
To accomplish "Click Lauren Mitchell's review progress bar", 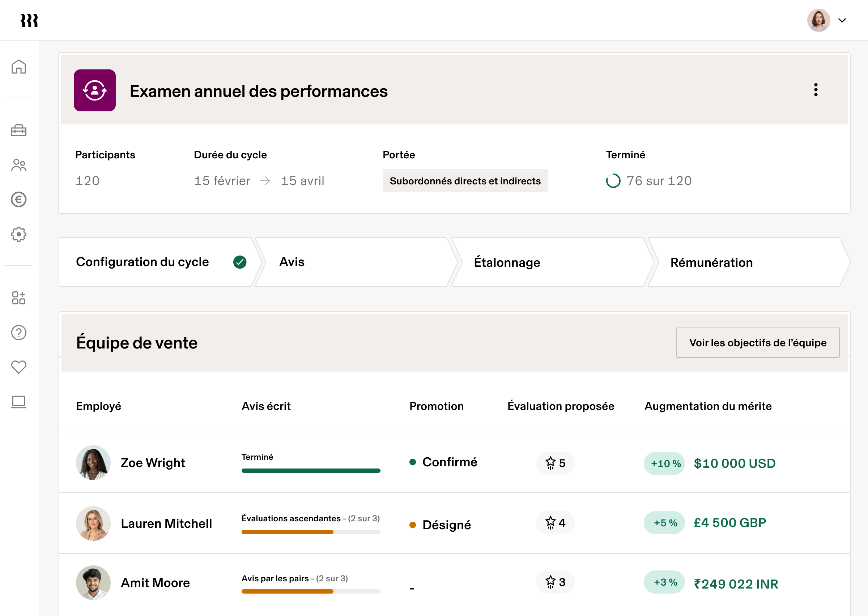I will pos(310,532).
